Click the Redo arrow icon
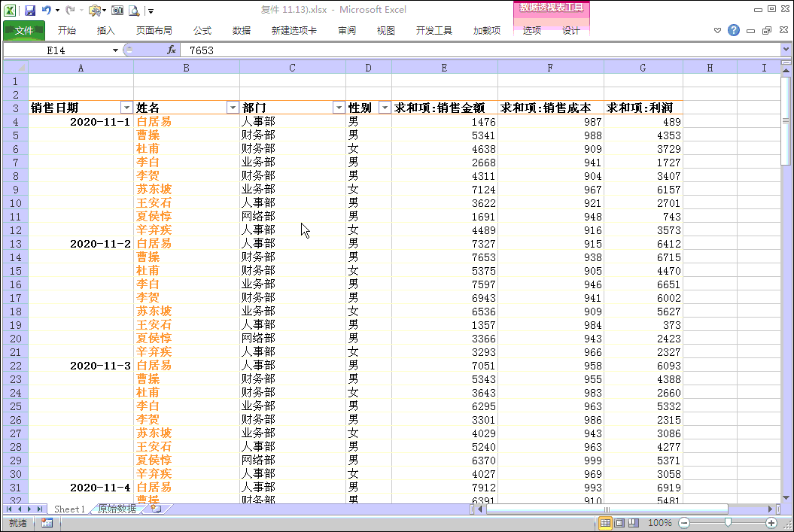The height and width of the screenshot is (532, 794). click(71, 10)
